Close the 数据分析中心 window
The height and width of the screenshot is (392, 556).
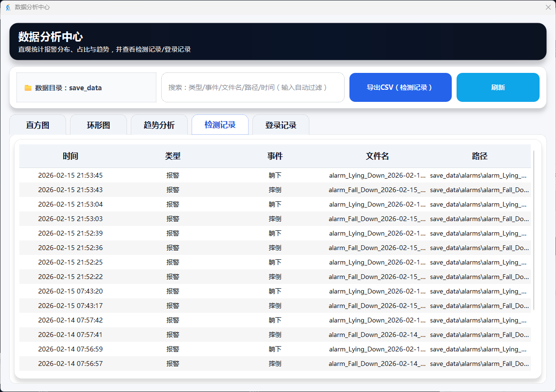pos(548,7)
